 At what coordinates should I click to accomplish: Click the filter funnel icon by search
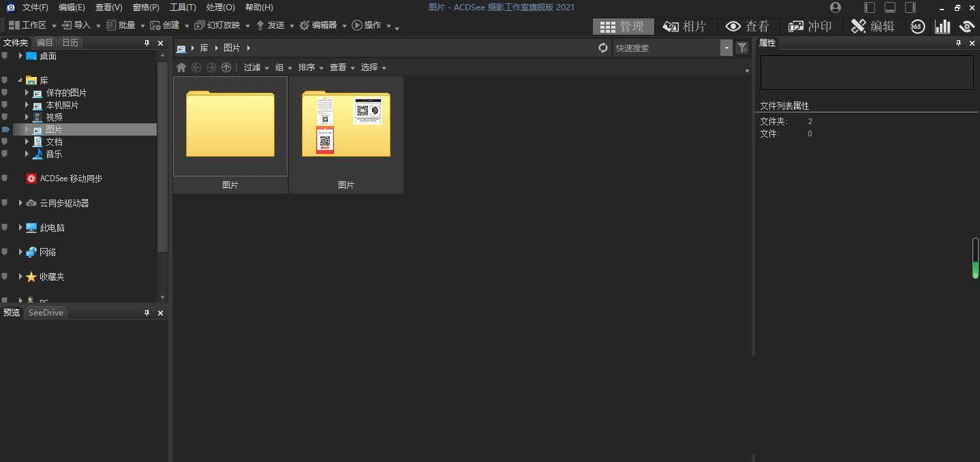point(742,48)
